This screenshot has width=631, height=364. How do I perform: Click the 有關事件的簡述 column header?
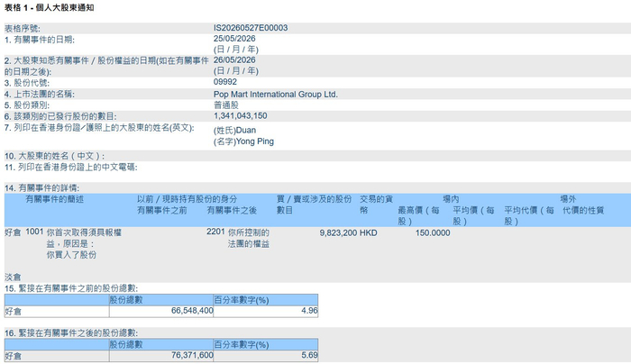pyautogui.click(x=55, y=199)
